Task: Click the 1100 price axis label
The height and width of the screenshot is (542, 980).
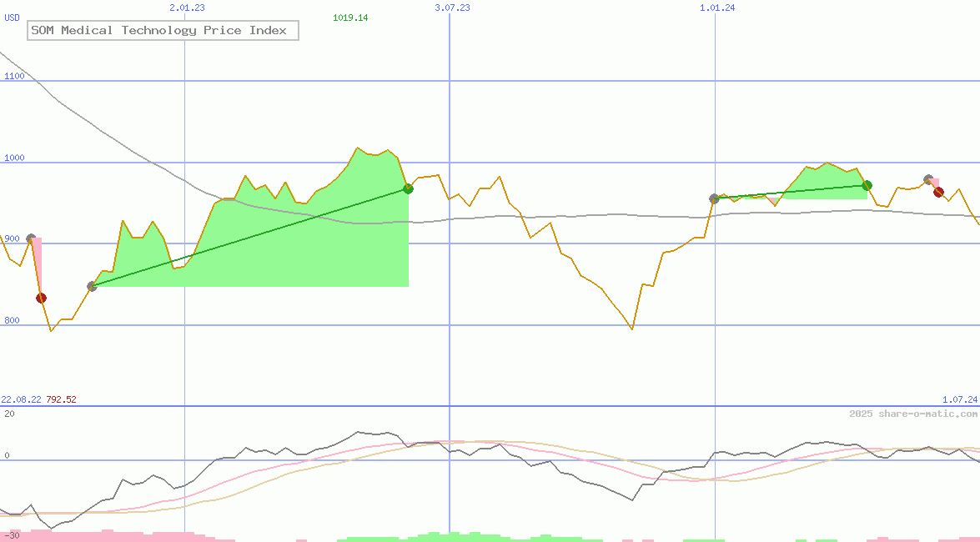Action: pyautogui.click(x=14, y=76)
